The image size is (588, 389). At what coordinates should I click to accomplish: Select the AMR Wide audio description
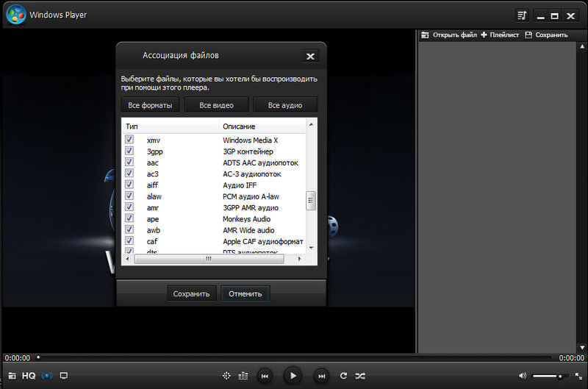(x=248, y=230)
